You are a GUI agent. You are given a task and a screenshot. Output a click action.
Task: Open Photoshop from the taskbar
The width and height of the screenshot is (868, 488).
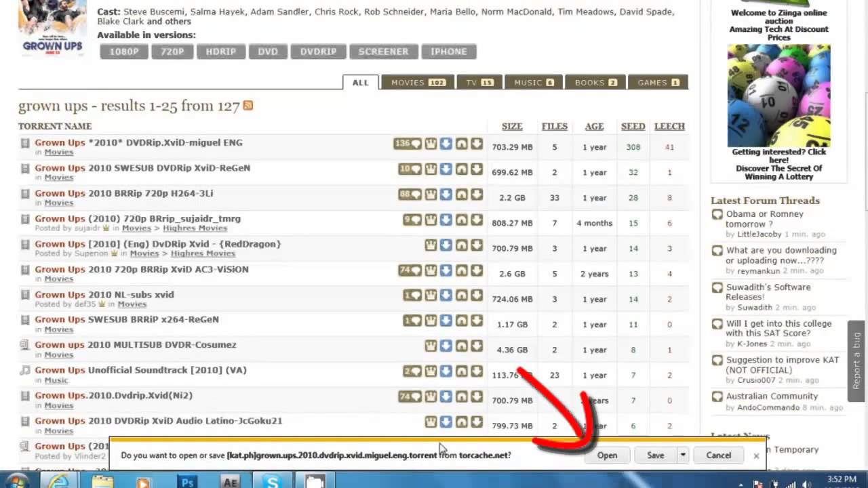coord(186,482)
